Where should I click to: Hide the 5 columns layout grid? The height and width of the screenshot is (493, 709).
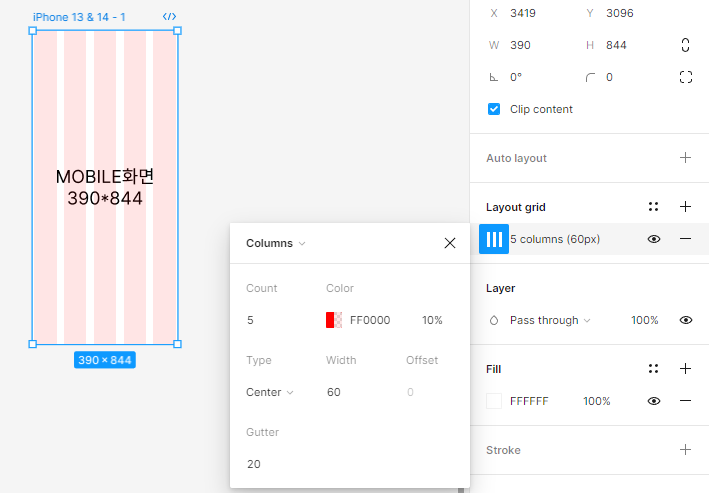(654, 239)
